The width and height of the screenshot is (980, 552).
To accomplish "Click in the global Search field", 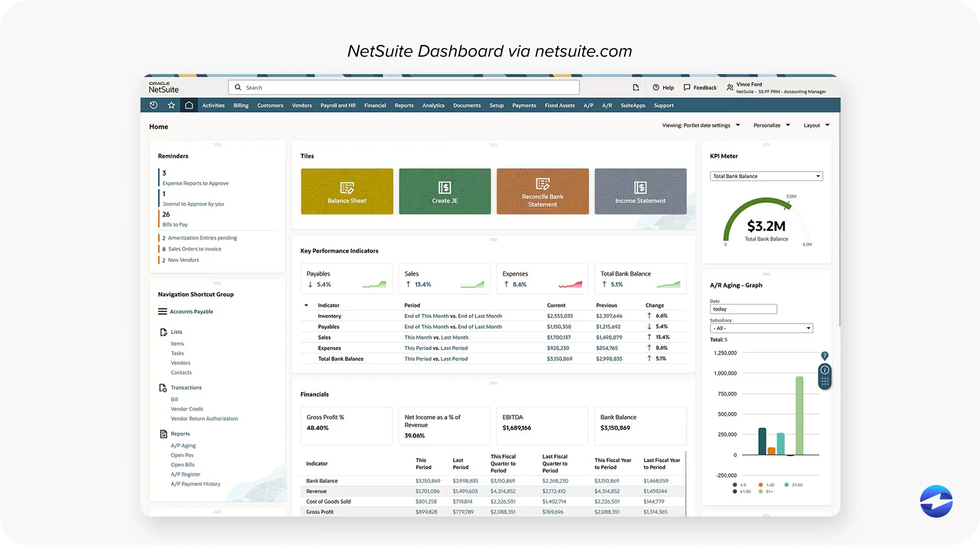I will coord(404,87).
